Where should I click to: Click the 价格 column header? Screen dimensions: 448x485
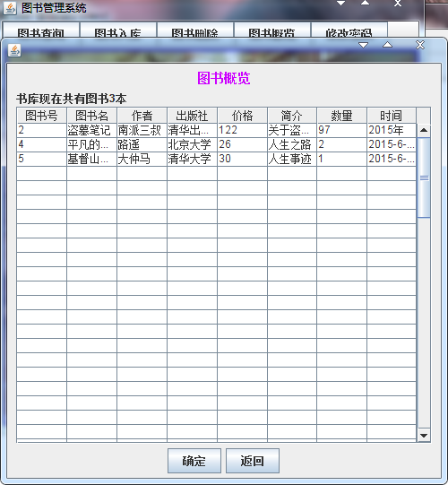(243, 116)
